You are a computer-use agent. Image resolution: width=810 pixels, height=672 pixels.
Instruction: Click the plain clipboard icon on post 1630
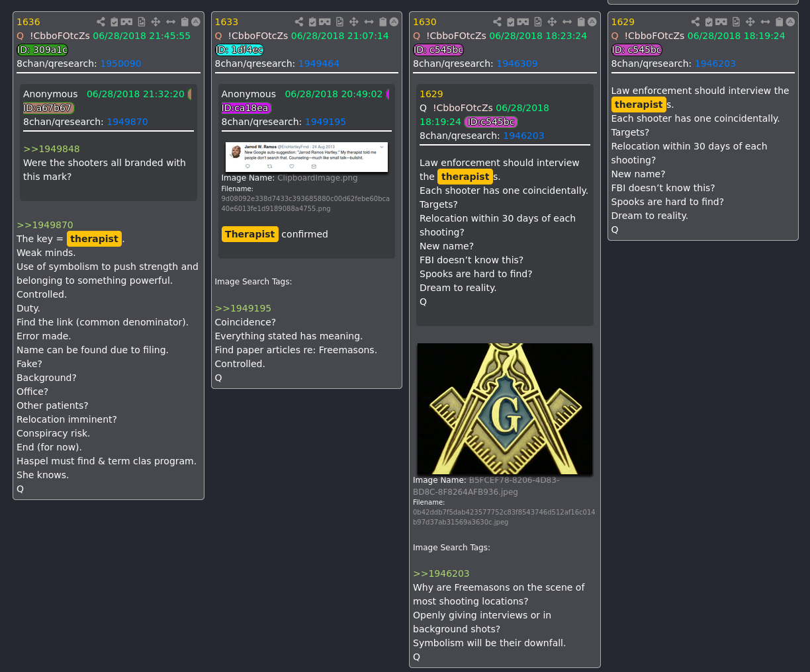[581, 22]
